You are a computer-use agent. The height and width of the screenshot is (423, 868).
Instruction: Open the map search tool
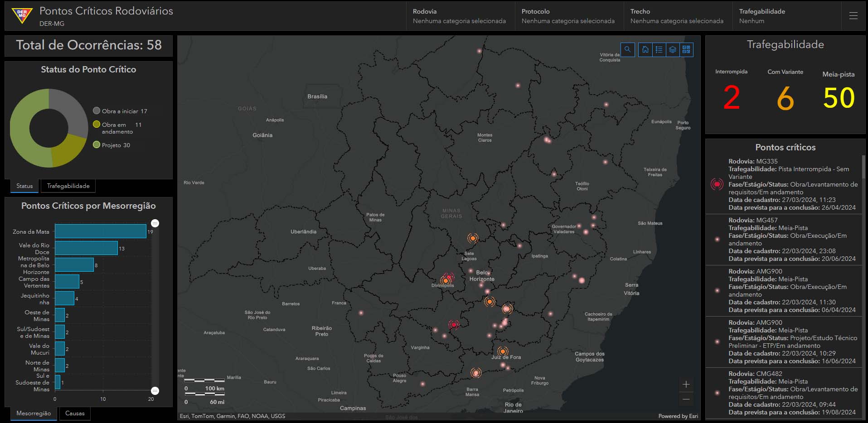tap(627, 49)
